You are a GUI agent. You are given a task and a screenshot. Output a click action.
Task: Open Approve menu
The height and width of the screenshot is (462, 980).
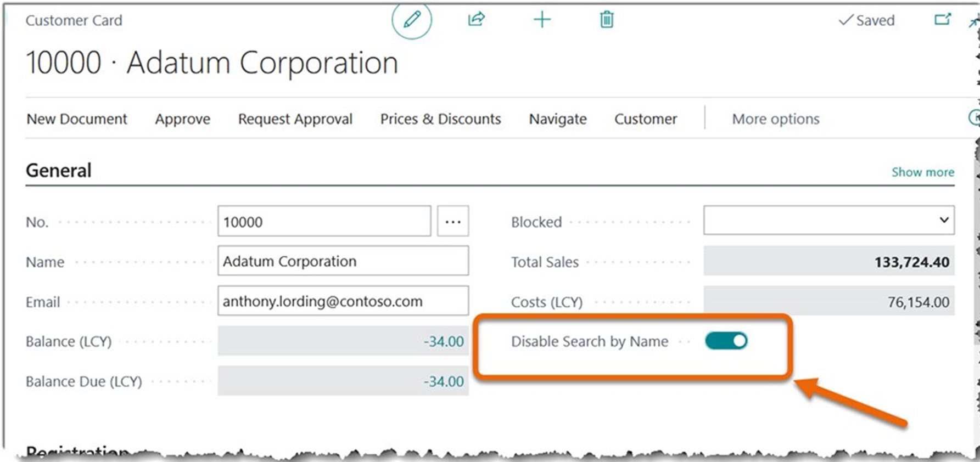pyautogui.click(x=183, y=119)
